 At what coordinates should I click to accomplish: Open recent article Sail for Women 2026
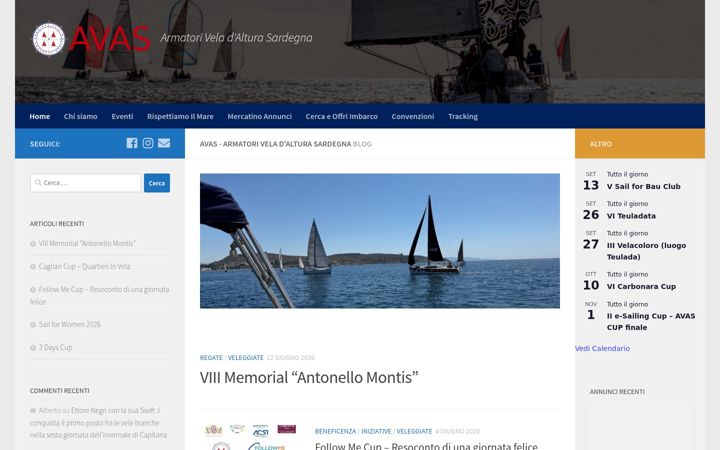coord(69,324)
